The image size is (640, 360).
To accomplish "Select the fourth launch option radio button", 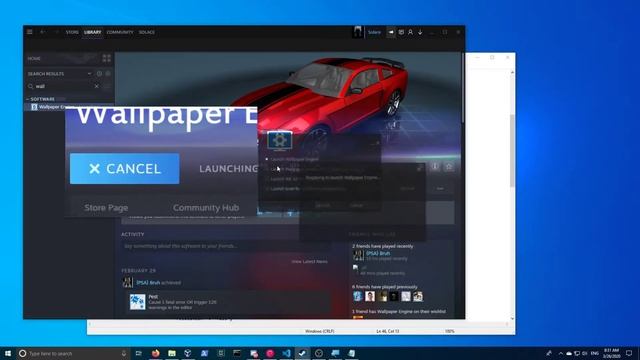I will tap(267, 189).
